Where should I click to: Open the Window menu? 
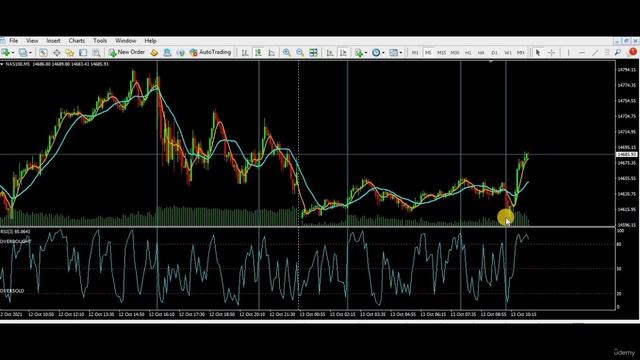125,41
